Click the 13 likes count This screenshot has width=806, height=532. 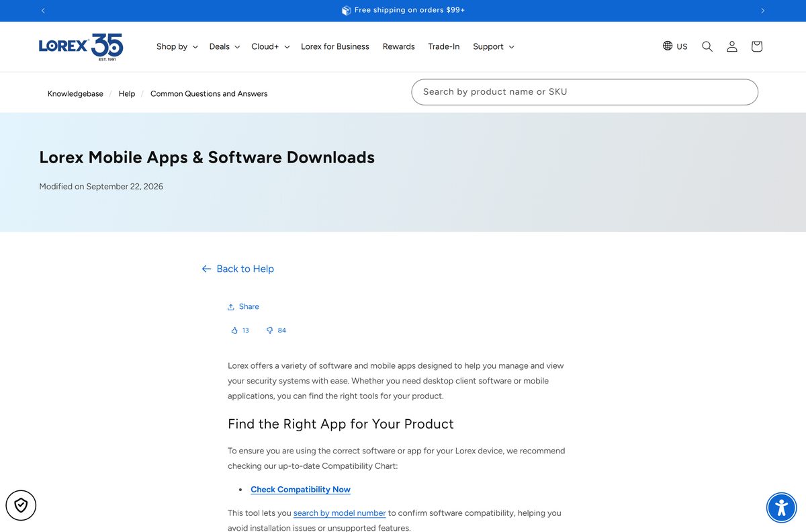246,330
